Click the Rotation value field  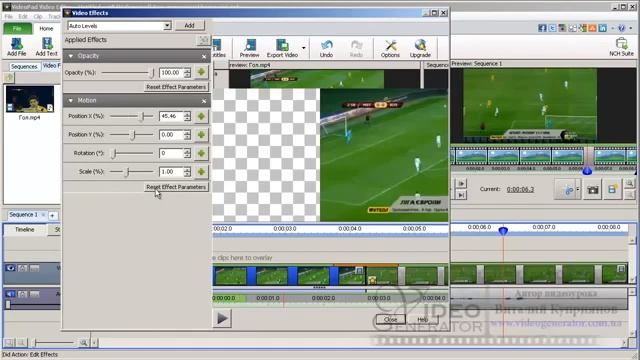tap(171, 153)
